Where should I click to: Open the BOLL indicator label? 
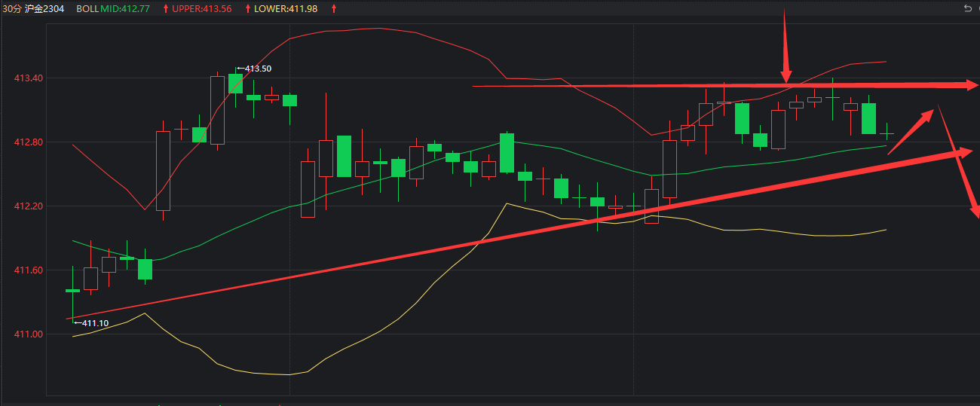point(87,9)
